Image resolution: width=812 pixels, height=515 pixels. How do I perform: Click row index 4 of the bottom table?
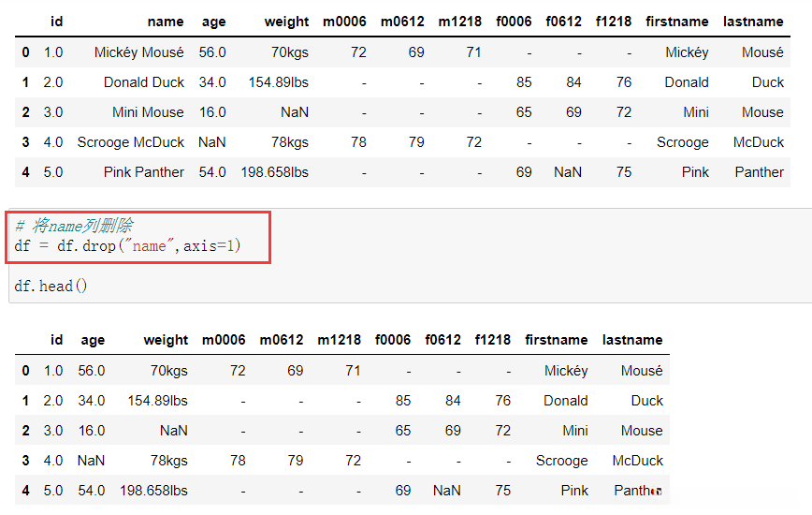pyautogui.click(x=25, y=491)
